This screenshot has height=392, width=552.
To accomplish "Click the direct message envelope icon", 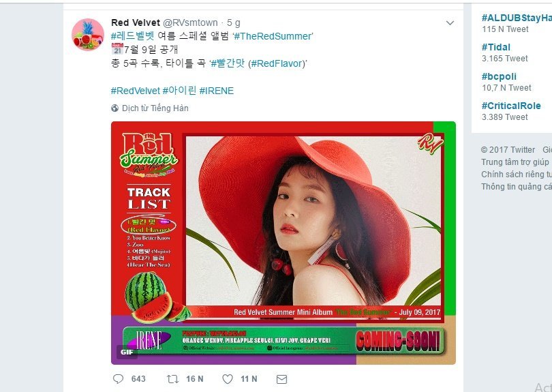I will 281,379.
